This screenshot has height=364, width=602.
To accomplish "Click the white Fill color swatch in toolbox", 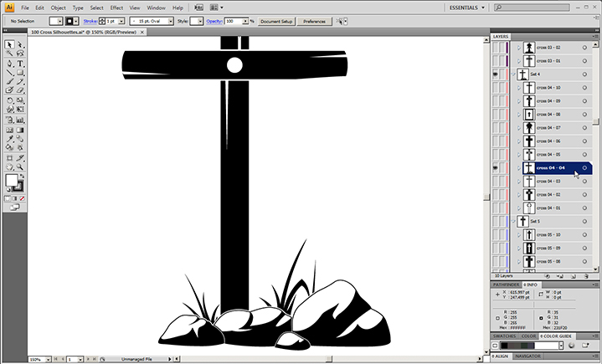I will [x=12, y=180].
